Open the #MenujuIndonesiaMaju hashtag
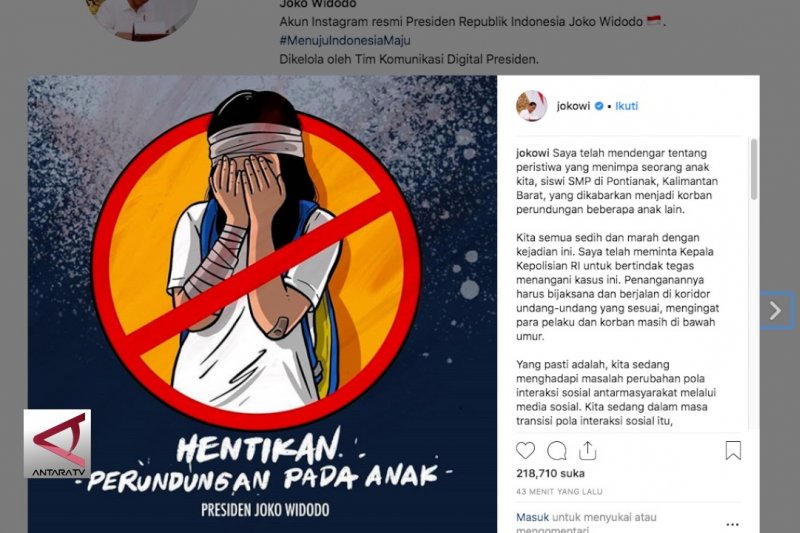Image resolution: width=800 pixels, height=533 pixels. [345, 40]
